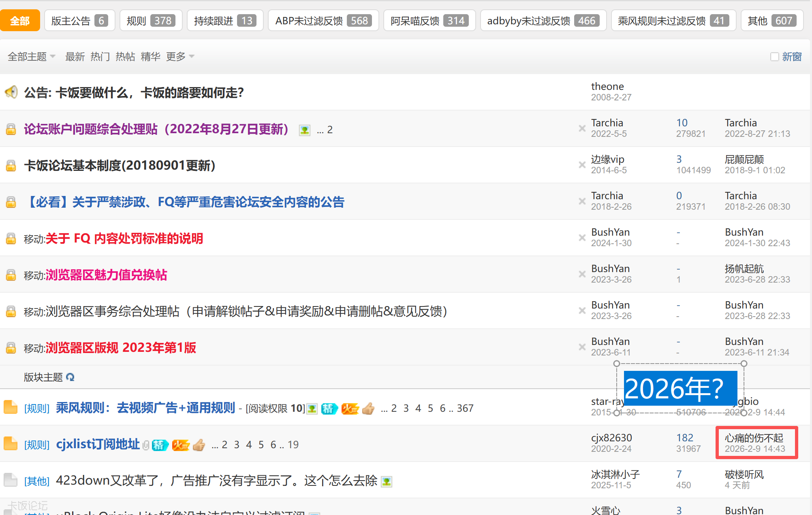Click the hot flame badge on cjxlist thread
The image size is (812, 515).
[181, 445]
